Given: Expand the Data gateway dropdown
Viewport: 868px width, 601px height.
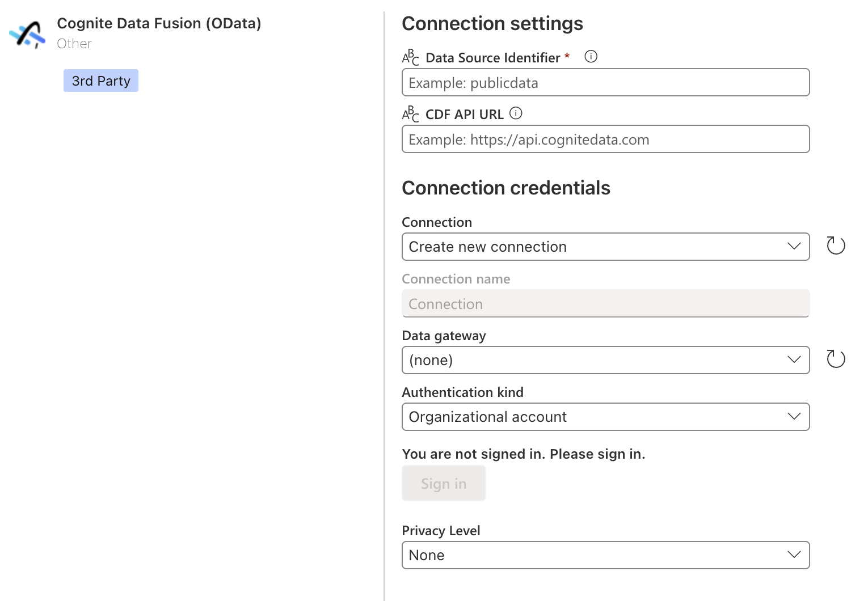Looking at the screenshot, I should pos(794,360).
